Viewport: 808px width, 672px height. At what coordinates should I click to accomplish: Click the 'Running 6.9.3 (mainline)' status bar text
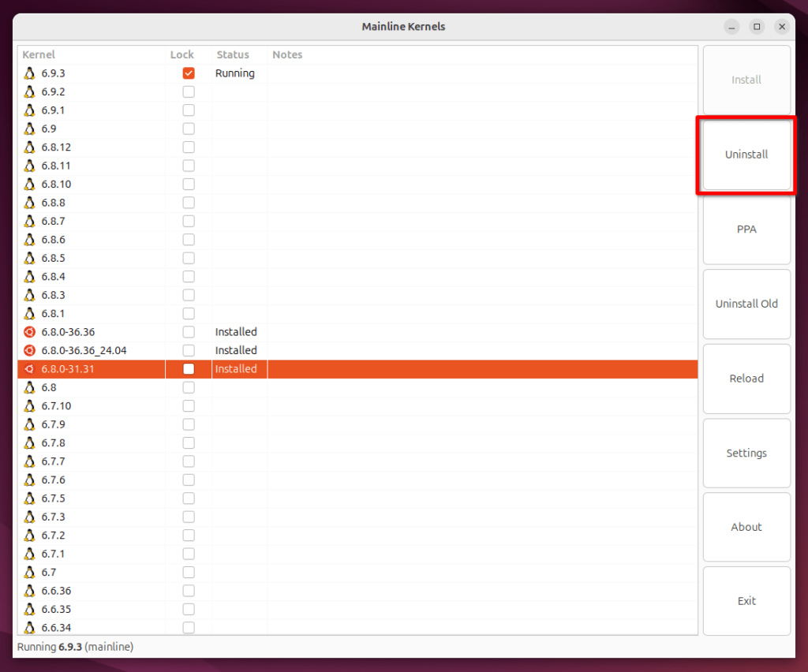pos(75,647)
